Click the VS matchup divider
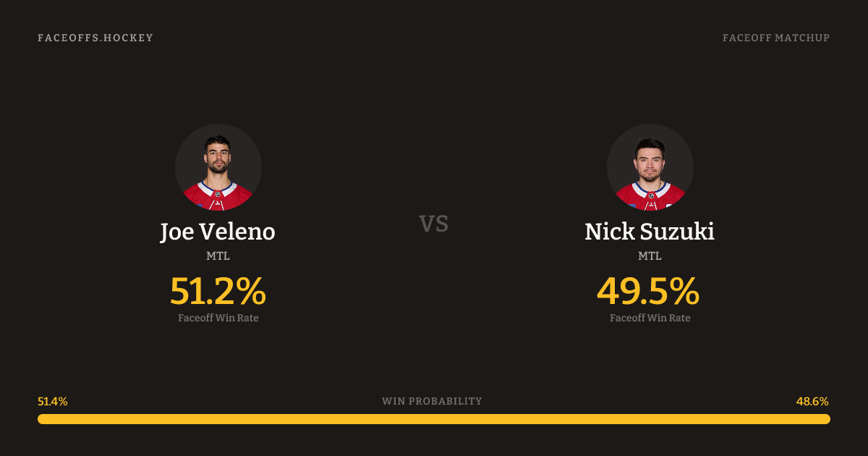 tap(433, 224)
